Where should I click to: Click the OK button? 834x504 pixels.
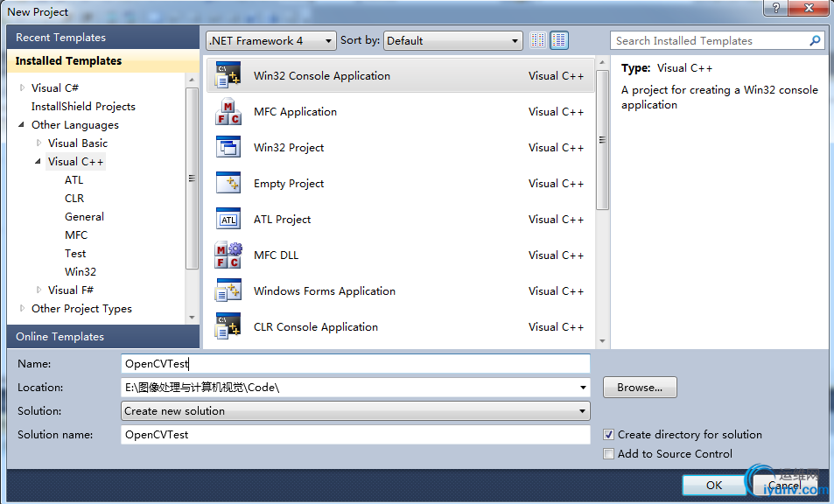point(714,485)
